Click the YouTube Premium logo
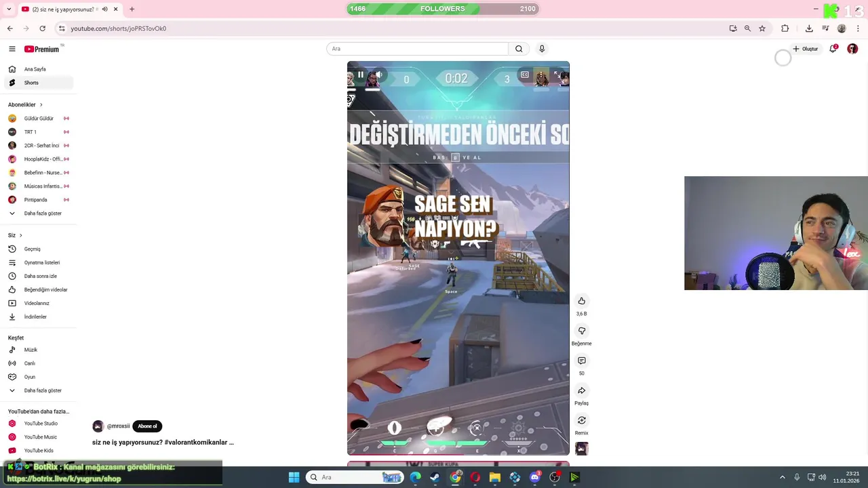The image size is (868, 488). pos(43,49)
